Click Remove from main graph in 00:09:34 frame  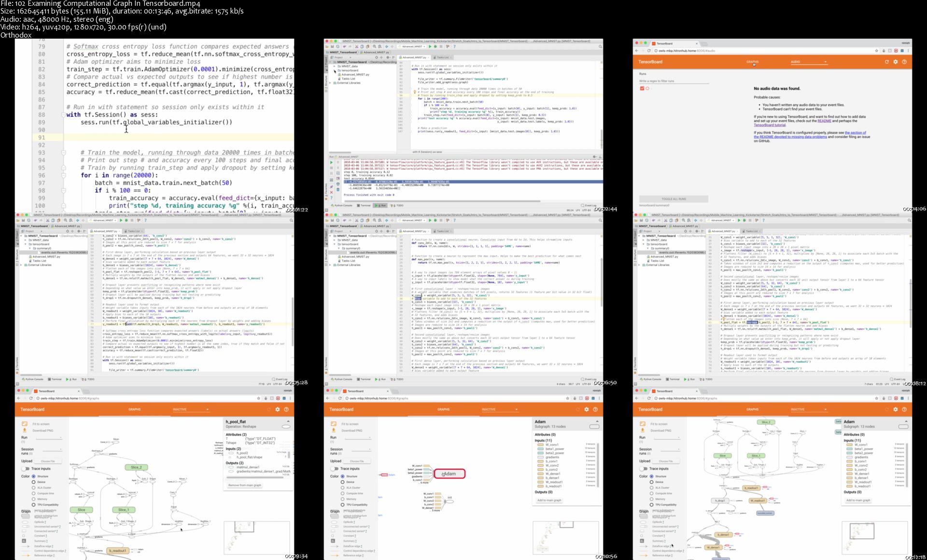[x=245, y=485]
